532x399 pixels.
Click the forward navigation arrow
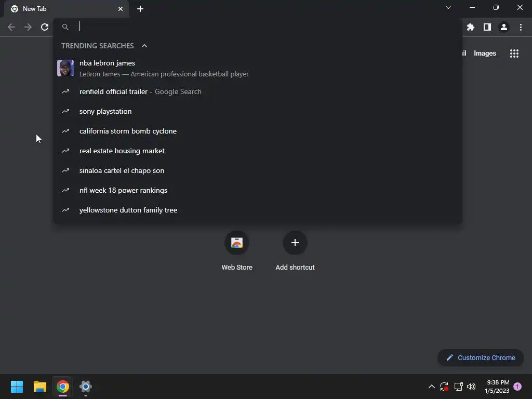(28, 27)
